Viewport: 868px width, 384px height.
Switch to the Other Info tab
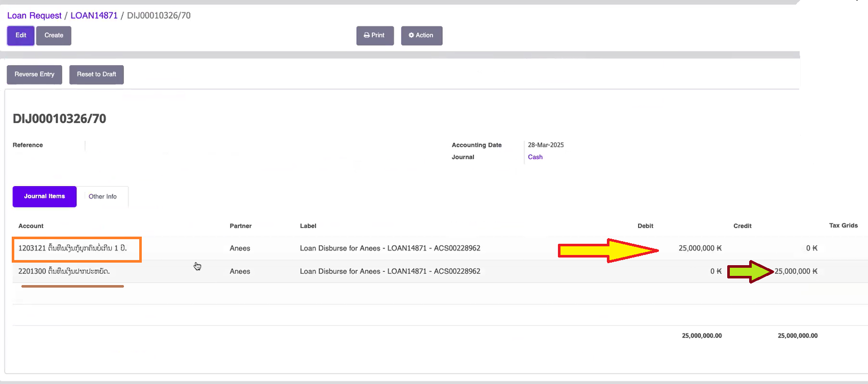[x=103, y=197]
